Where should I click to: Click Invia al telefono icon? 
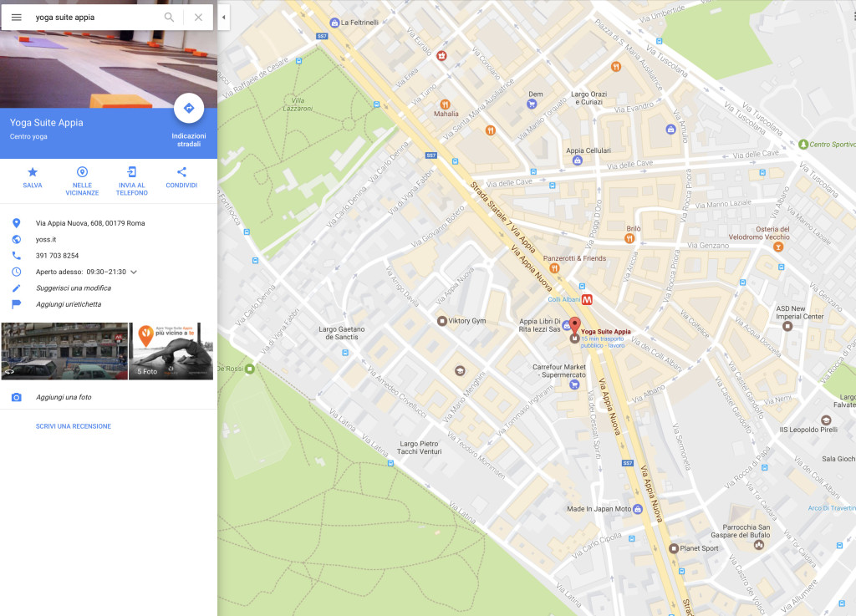click(x=132, y=172)
